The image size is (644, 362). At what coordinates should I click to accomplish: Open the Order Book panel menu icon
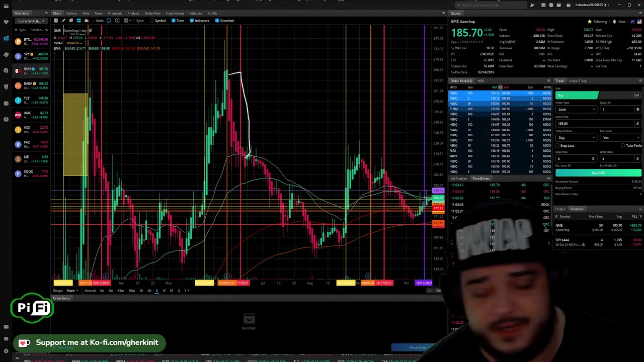pos(548,81)
